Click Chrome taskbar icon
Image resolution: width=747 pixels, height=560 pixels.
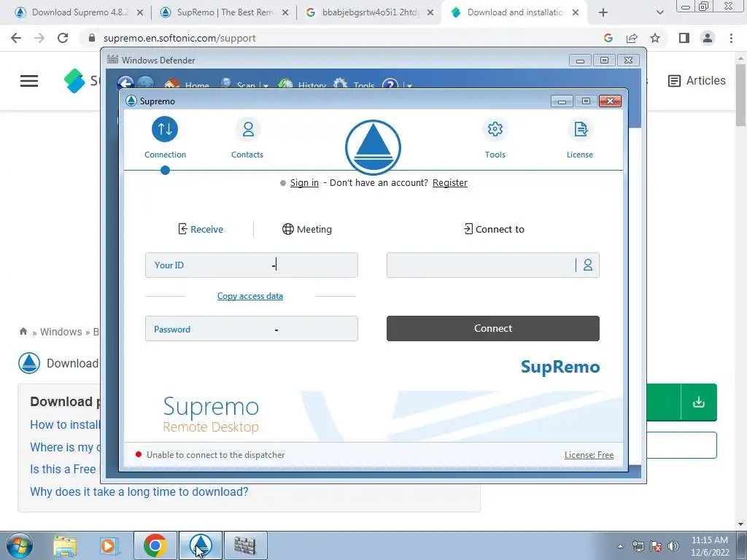pyautogui.click(x=155, y=545)
